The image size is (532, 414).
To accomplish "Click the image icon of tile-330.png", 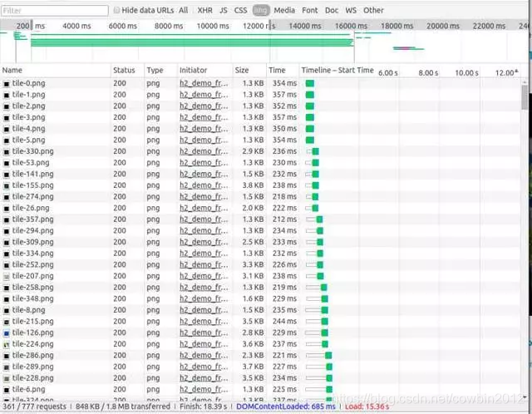I will click(x=7, y=151).
